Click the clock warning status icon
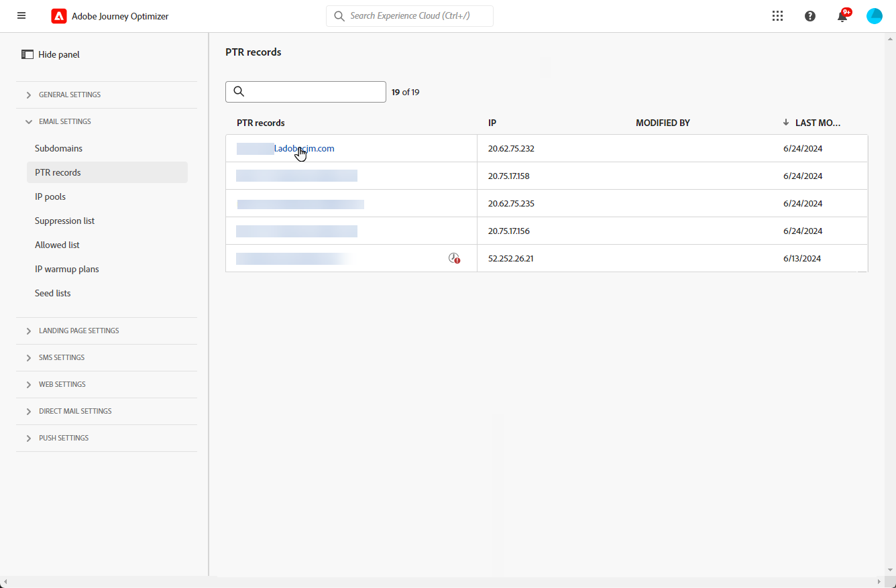 (x=455, y=258)
